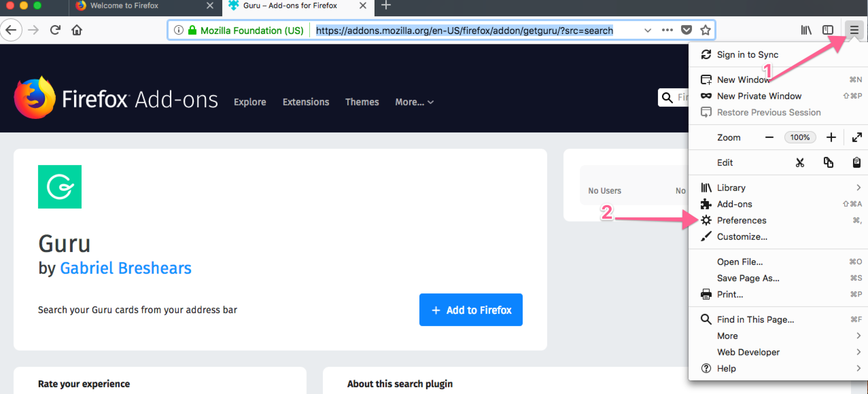Click the Cut scissors icon in Edit row
868x394 pixels.
pyautogui.click(x=800, y=162)
